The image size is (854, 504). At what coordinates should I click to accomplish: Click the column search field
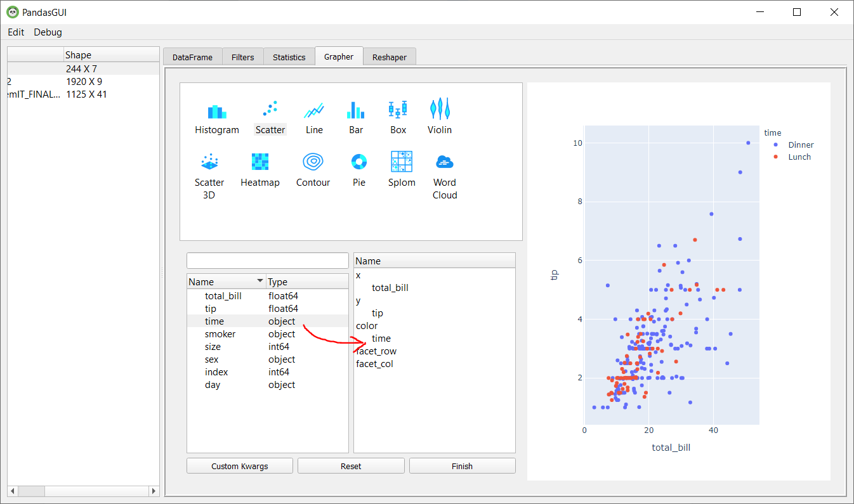267,260
